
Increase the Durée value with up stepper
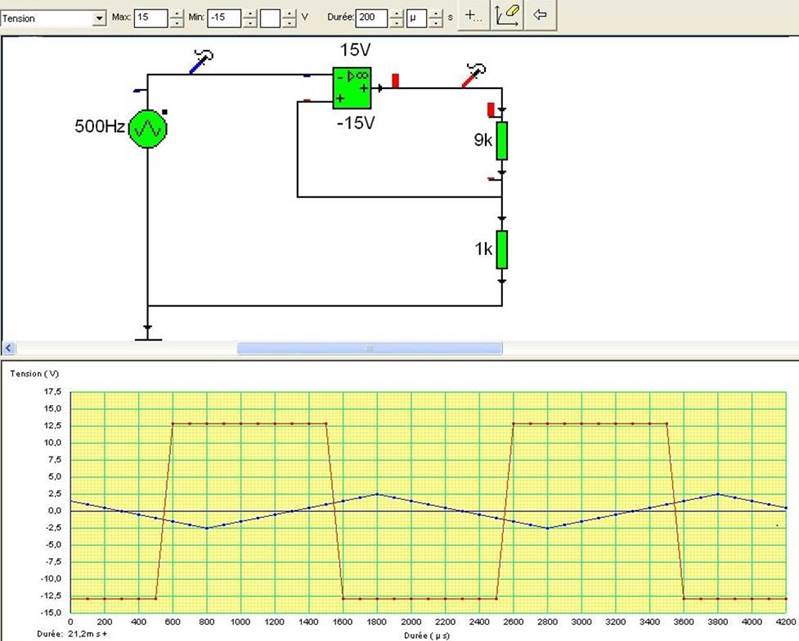coord(396,13)
